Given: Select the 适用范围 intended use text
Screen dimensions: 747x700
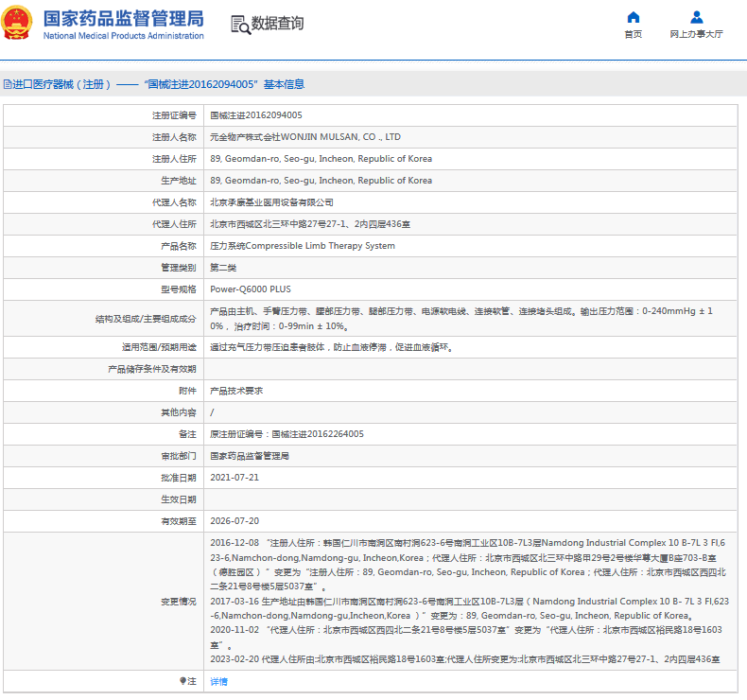Looking at the screenshot, I should [x=332, y=347].
